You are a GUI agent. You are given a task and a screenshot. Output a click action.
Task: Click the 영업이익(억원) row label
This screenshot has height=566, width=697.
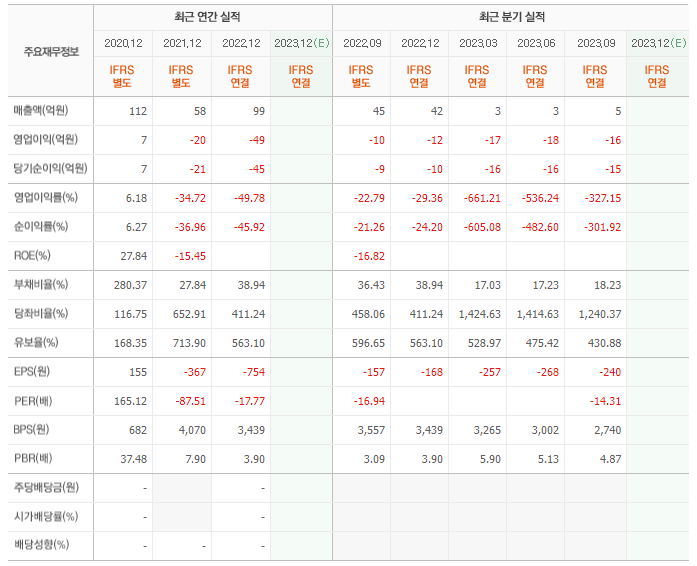point(45,140)
